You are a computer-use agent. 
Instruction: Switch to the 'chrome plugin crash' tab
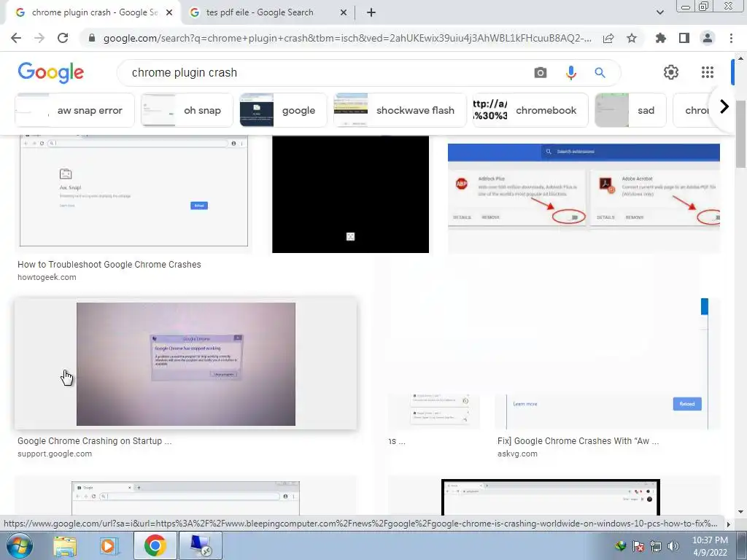(x=93, y=12)
